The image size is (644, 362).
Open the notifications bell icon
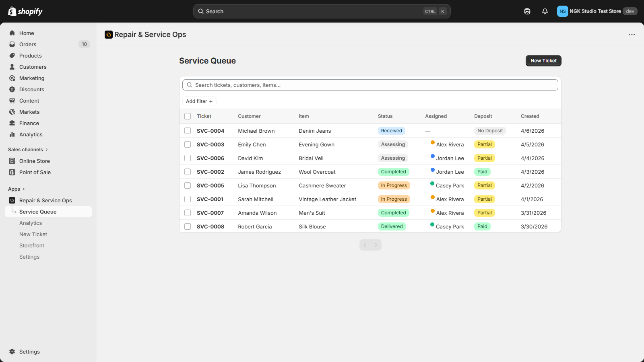[x=545, y=11]
